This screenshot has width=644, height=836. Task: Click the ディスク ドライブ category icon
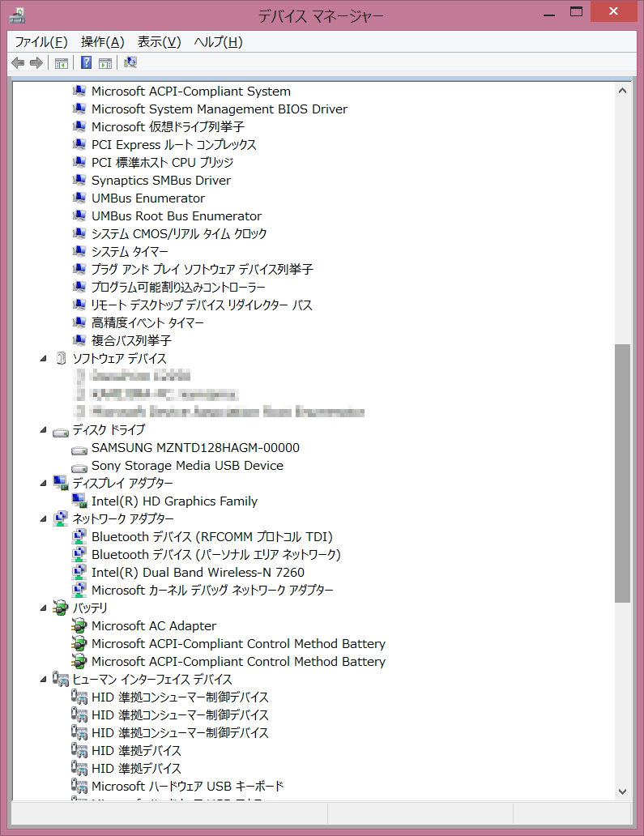click(x=61, y=432)
